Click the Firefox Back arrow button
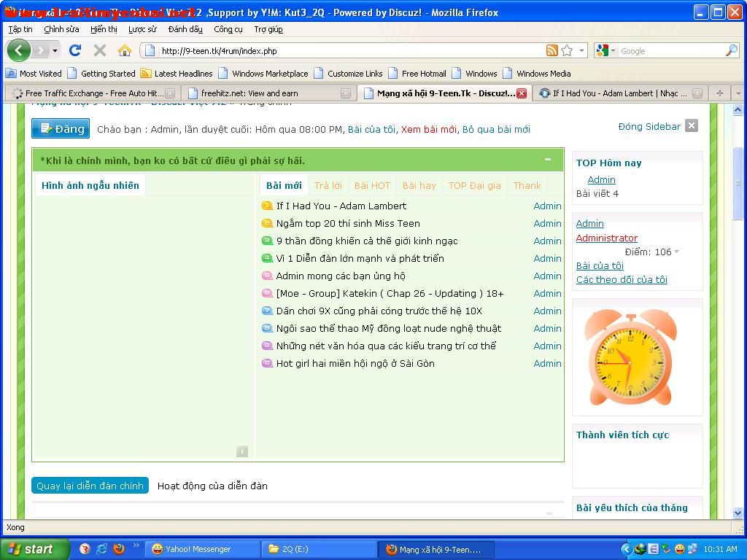This screenshot has height=560, width=747. click(18, 50)
